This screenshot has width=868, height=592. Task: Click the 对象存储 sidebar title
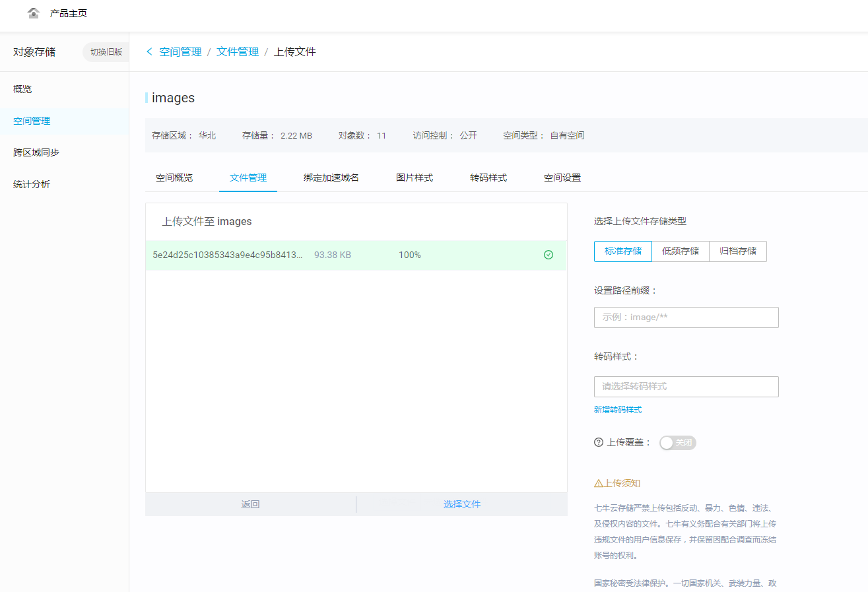click(34, 52)
